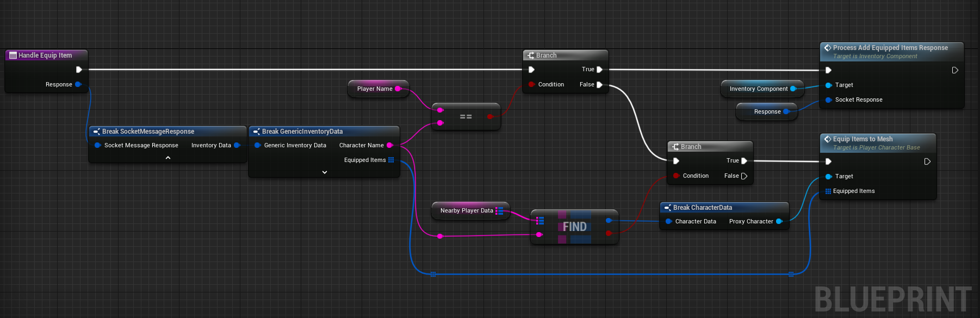Screen dimensions: 980x318
Task: Select the equals comparison node
Action: point(466,116)
